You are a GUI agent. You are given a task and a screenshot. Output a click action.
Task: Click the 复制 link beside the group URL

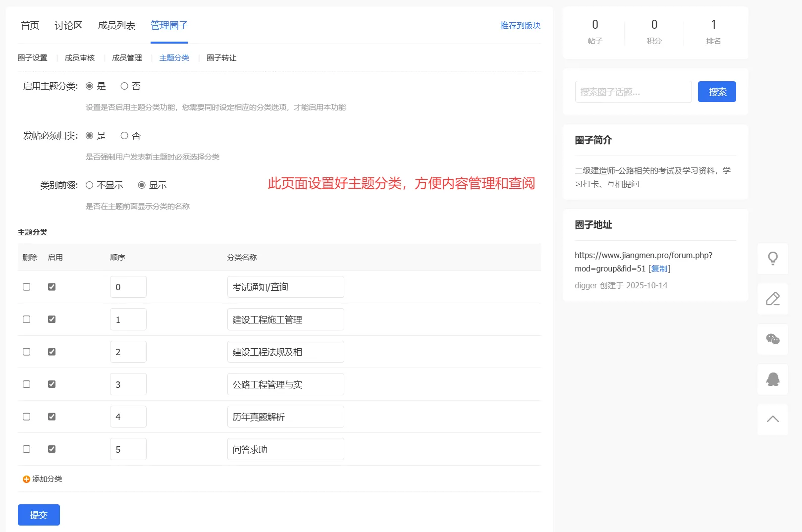tap(659, 268)
